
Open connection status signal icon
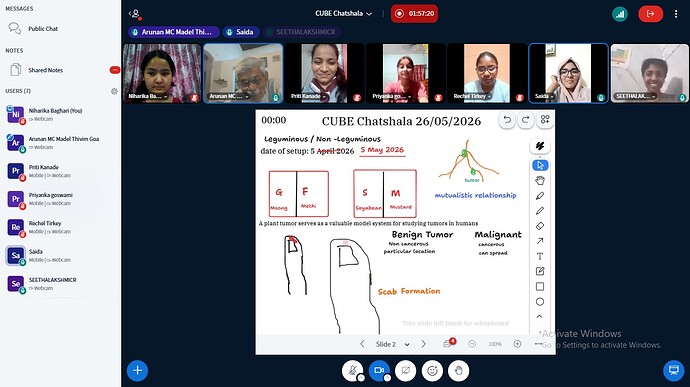620,14
